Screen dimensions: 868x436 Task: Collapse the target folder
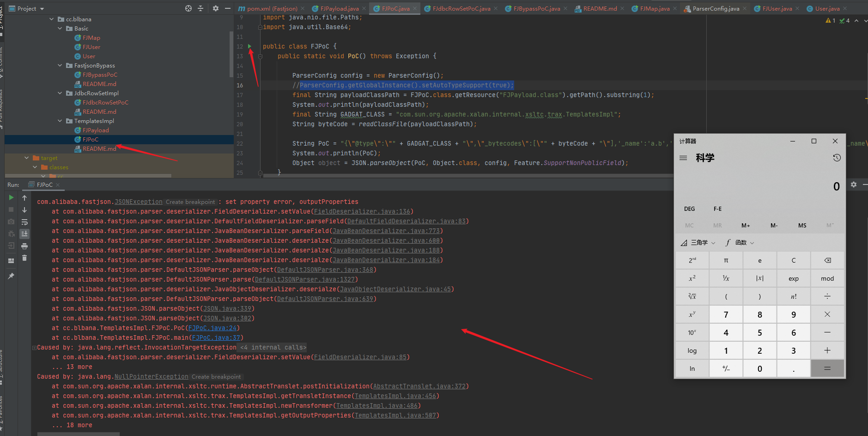pos(26,158)
